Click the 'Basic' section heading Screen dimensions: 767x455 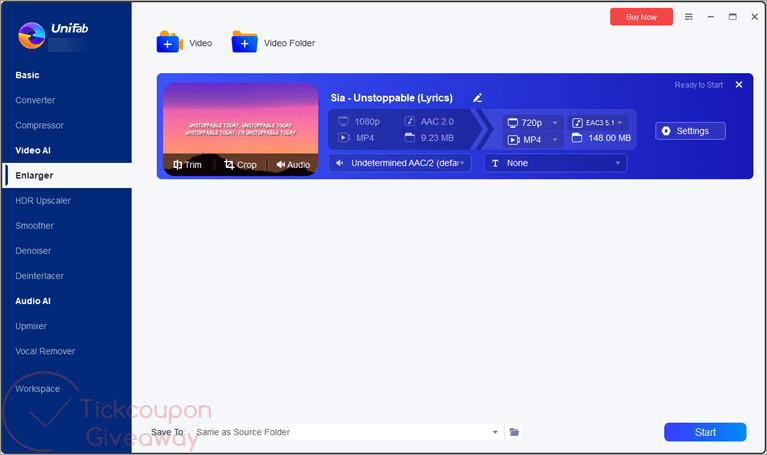27,75
